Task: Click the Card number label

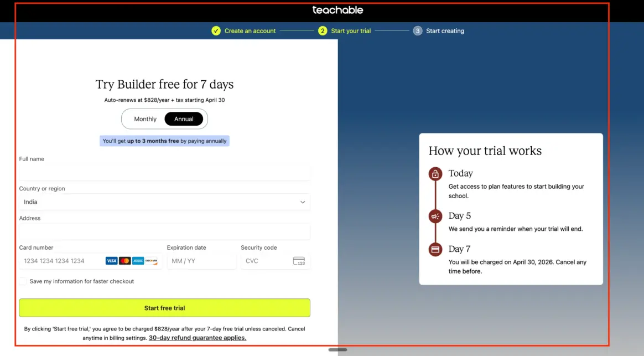Action: [x=36, y=247]
